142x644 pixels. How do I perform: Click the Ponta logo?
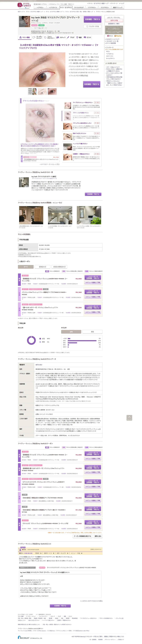coord(118,36)
